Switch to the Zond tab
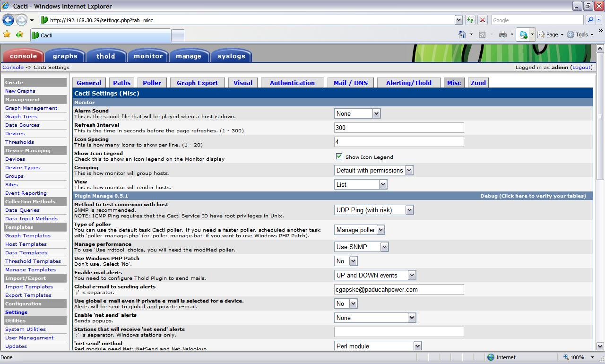This screenshot has height=364, width=605. tap(478, 83)
